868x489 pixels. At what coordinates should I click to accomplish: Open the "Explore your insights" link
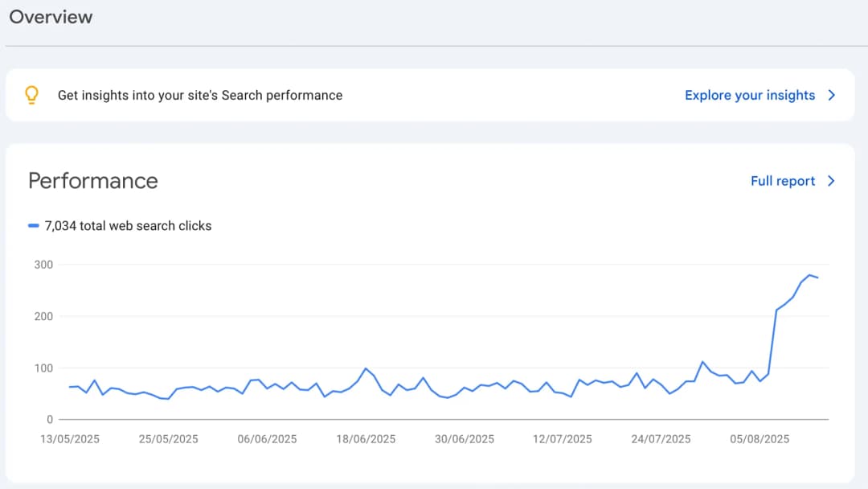click(749, 95)
